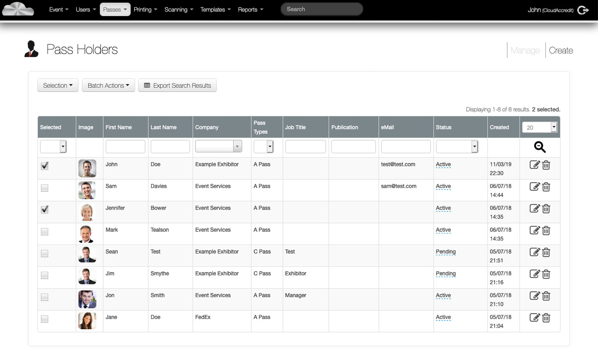Focus the Last Name filter field
Image resolution: width=598 pixels, height=364 pixels.
(x=170, y=147)
